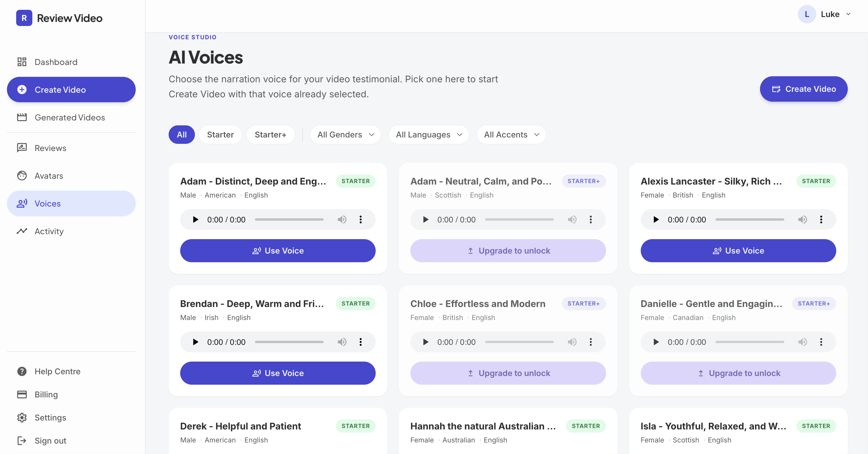Use the Adam Distinct, Deep voice
This screenshot has height=454, width=868.
[278, 251]
